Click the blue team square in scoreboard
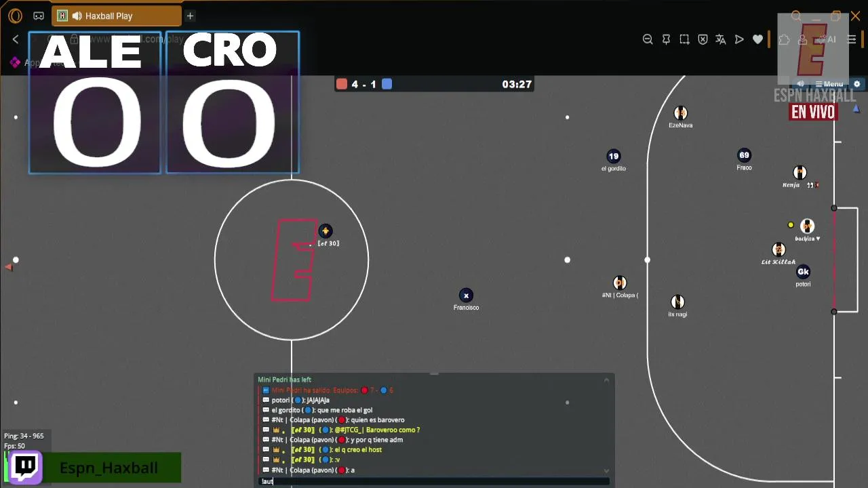The width and height of the screenshot is (868, 488). (387, 84)
